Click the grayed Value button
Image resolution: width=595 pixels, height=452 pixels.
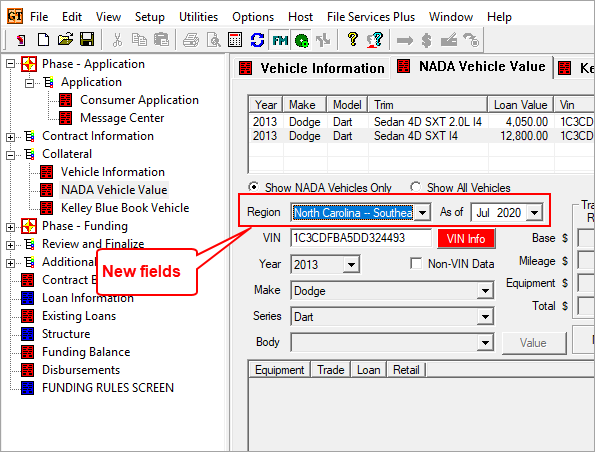tap(534, 343)
